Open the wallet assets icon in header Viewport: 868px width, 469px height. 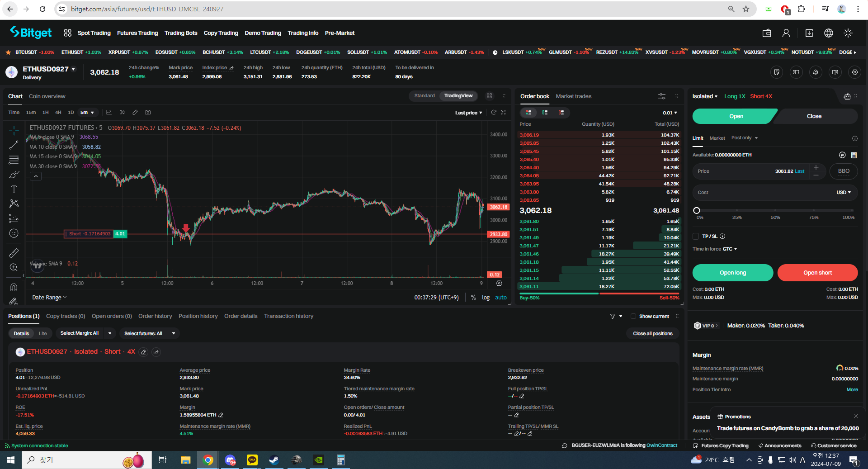[x=767, y=33]
